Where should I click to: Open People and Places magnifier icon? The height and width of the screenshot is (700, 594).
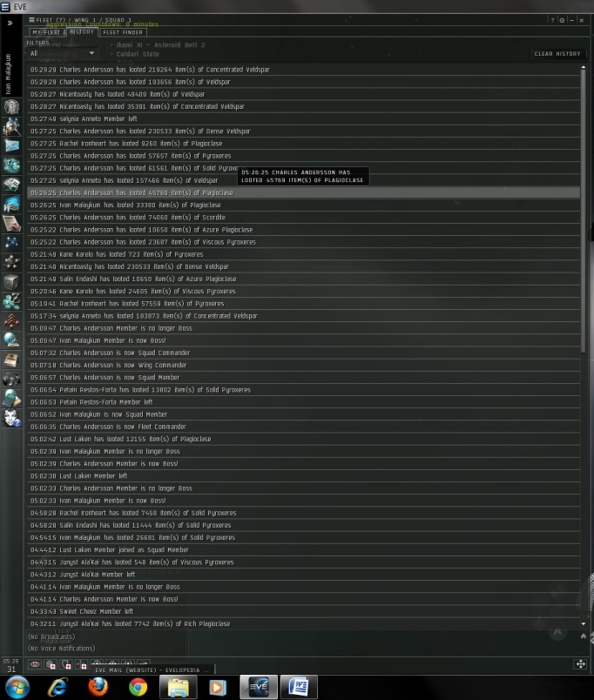tap(11, 126)
